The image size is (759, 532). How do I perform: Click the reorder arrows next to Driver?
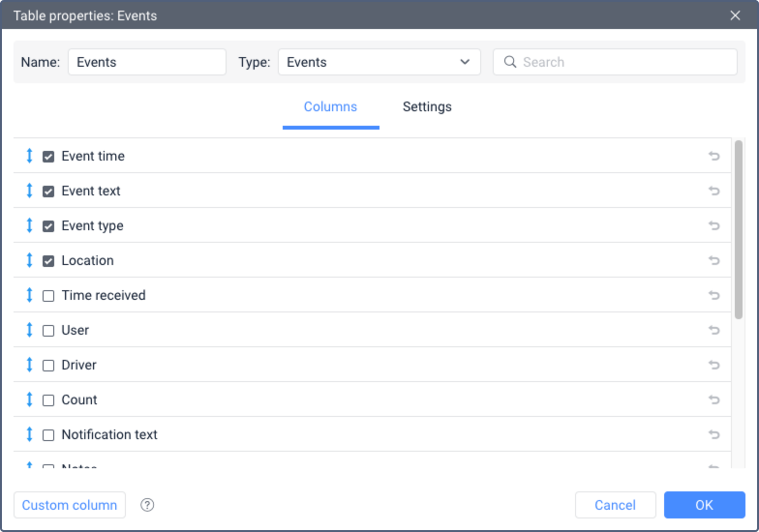(x=29, y=365)
